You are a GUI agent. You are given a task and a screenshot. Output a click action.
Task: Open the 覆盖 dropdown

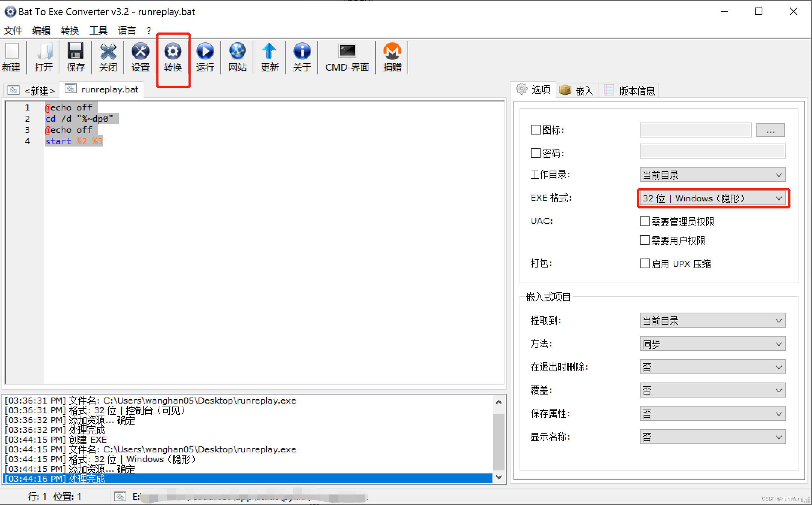click(x=712, y=391)
